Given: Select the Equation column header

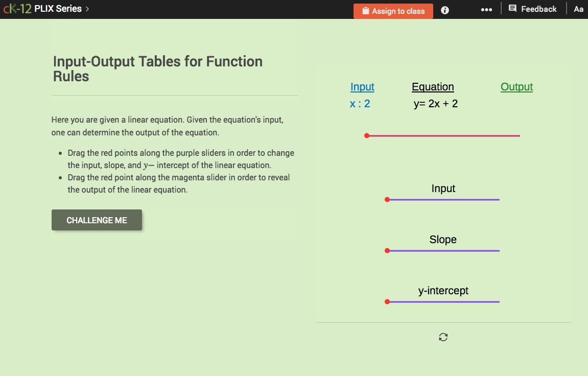Looking at the screenshot, I should (433, 87).
